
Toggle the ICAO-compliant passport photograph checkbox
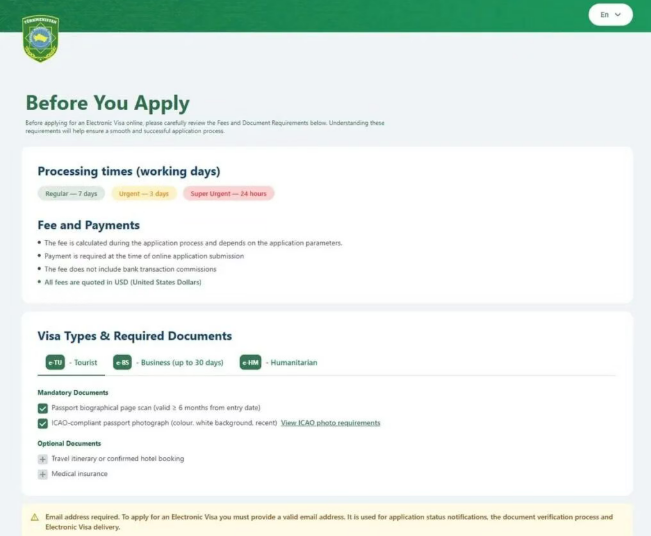[x=43, y=423]
